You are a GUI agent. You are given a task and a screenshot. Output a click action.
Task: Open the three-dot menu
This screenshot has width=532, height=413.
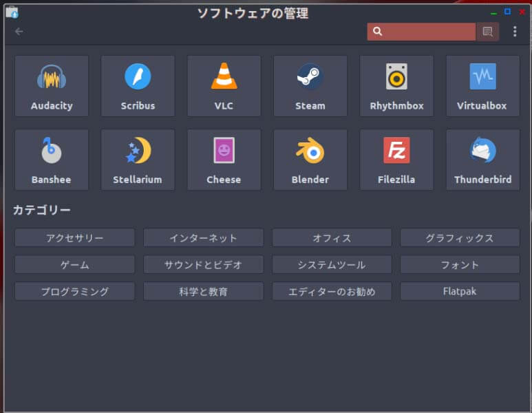[x=515, y=32]
